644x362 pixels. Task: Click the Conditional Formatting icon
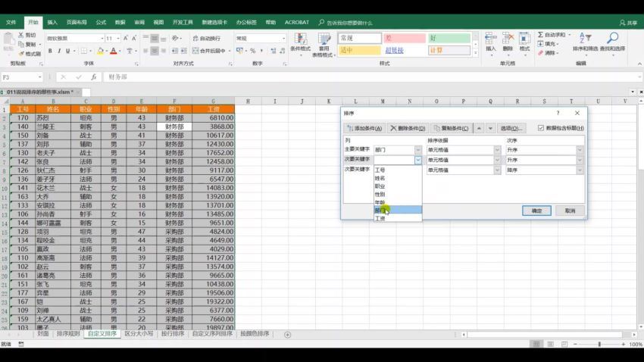point(300,42)
